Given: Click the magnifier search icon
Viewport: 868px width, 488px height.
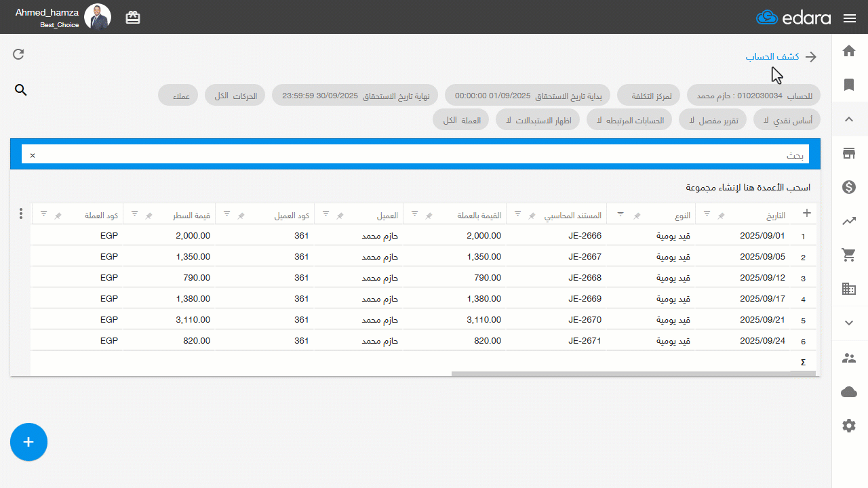Looking at the screenshot, I should [x=21, y=90].
